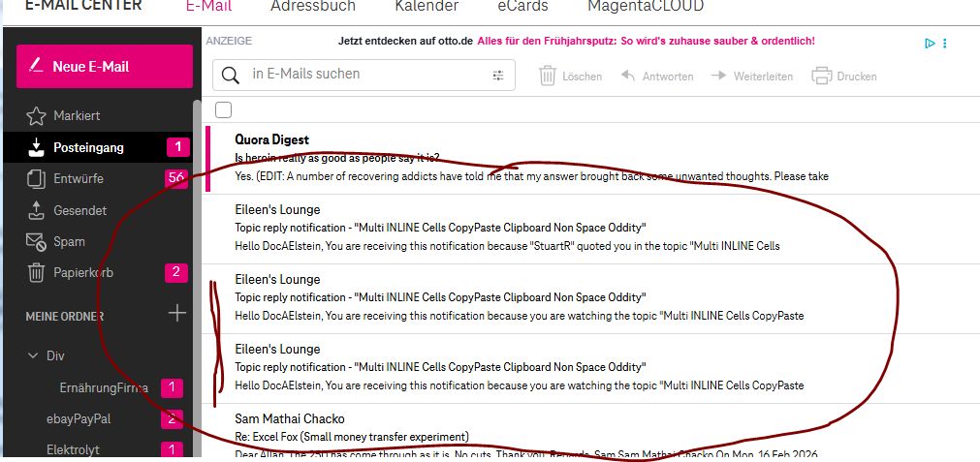Switch to the E-Mail tab
Image resolution: width=980 pixels, height=462 pixels.
coord(208,6)
